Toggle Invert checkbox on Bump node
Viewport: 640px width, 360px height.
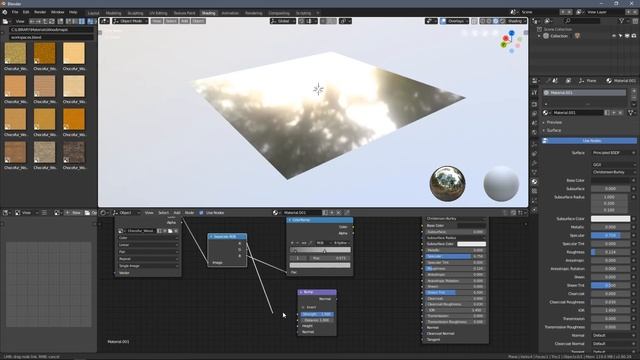click(303, 307)
